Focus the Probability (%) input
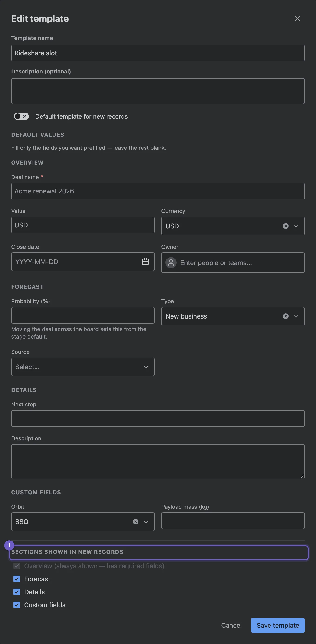Screen dimensions: 316x644 pos(83,315)
